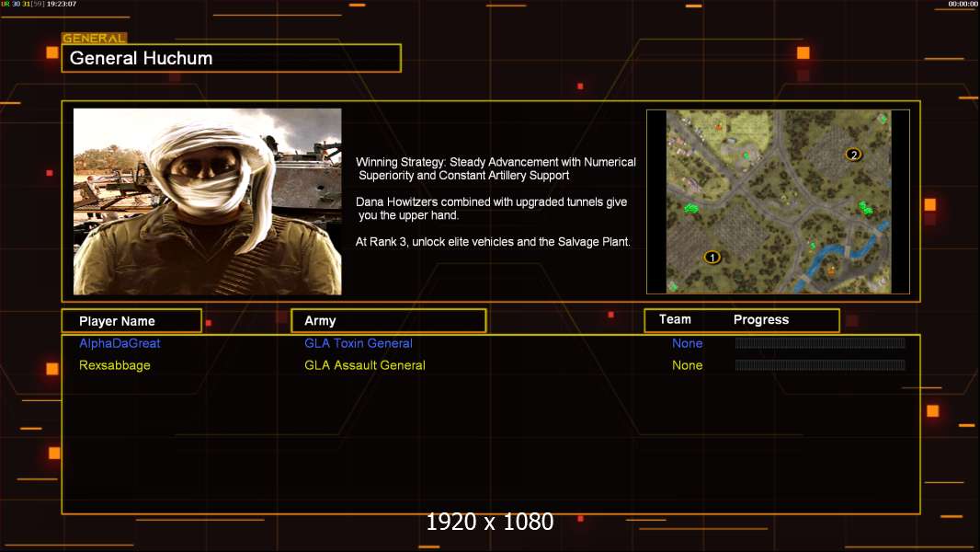Image resolution: width=980 pixels, height=552 pixels.
Task: Click AlphaDaGreat's loading progress bar
Action: (820, 343)
